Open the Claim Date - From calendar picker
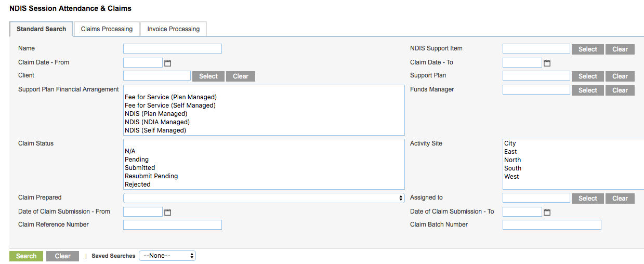644x264 pixels. coord(168,63)
